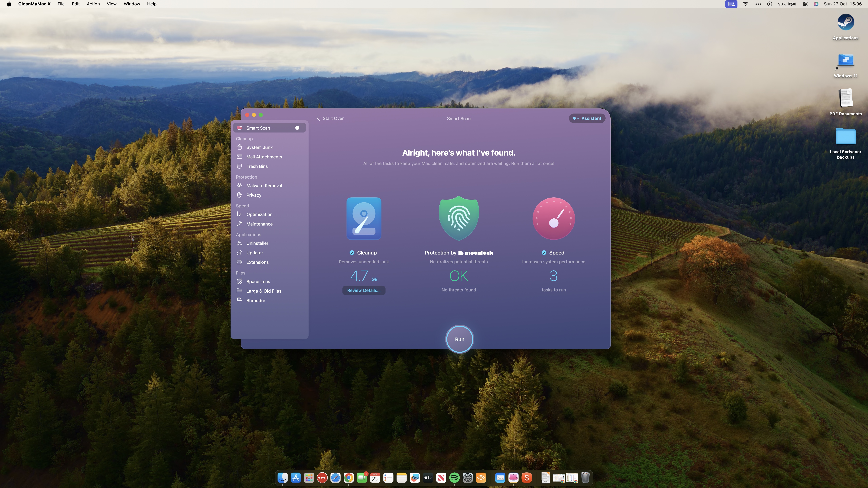Open the Assistant panel

point(587,118)
